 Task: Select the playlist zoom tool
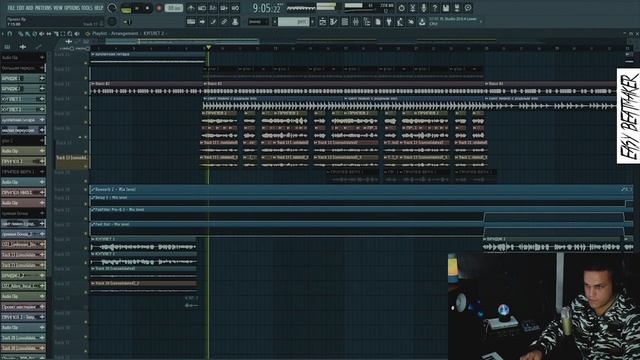point(70,34)
